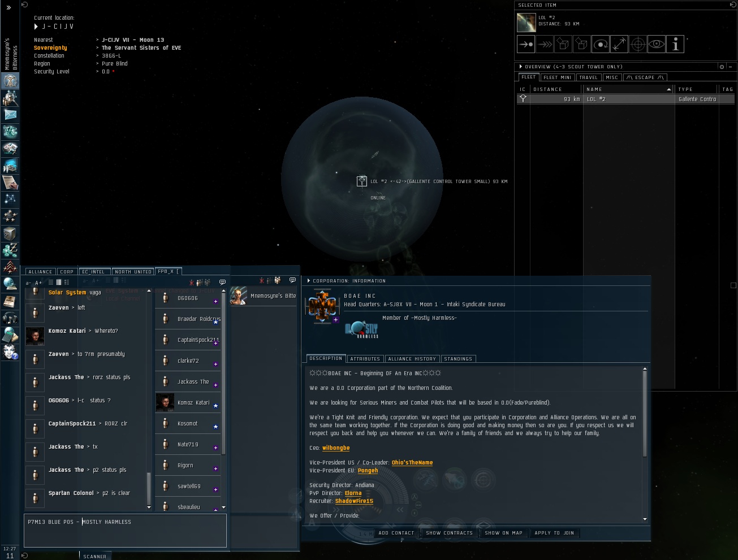Open the mail envelope icon in sidebar
This screenshot has width=738, height=560.
pos(10,115)
